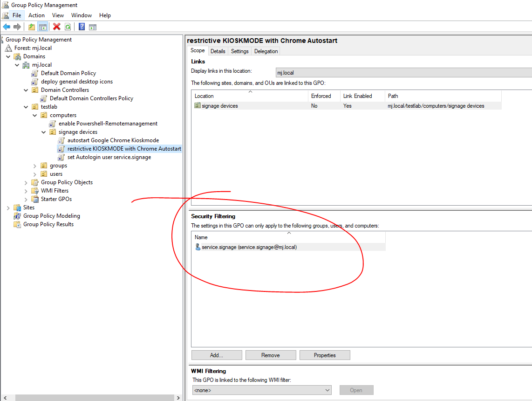Click the Remove button
The width and height of the screenshot is (532, 401).
[270, 355]
